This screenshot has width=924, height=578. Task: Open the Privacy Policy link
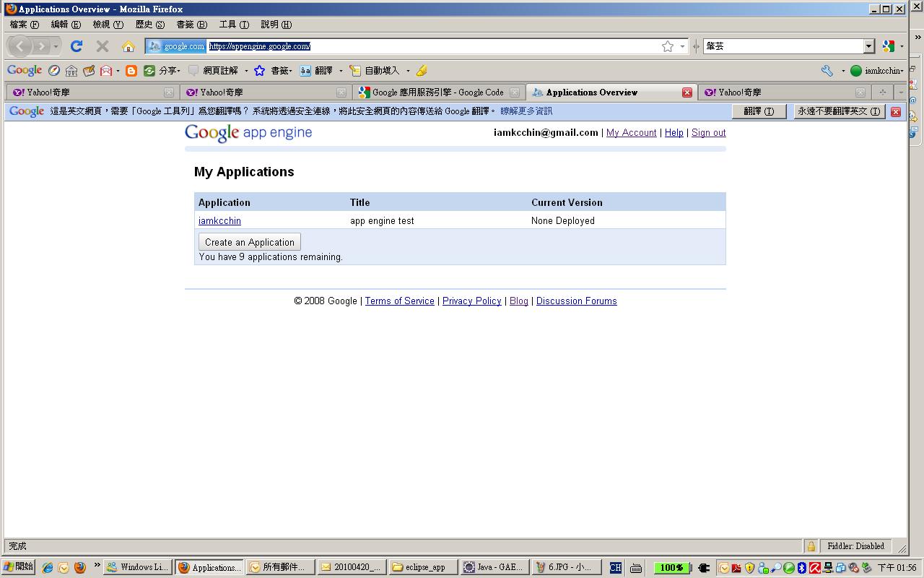click(x=472, y=301)
